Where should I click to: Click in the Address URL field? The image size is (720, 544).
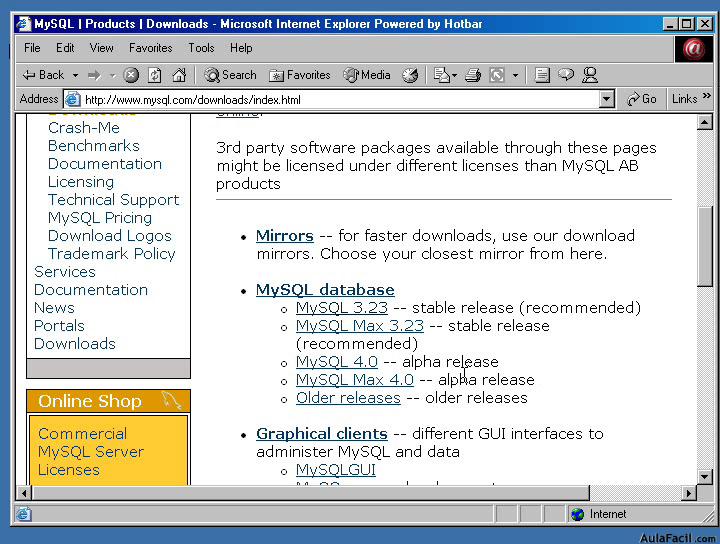coord(340,99)
